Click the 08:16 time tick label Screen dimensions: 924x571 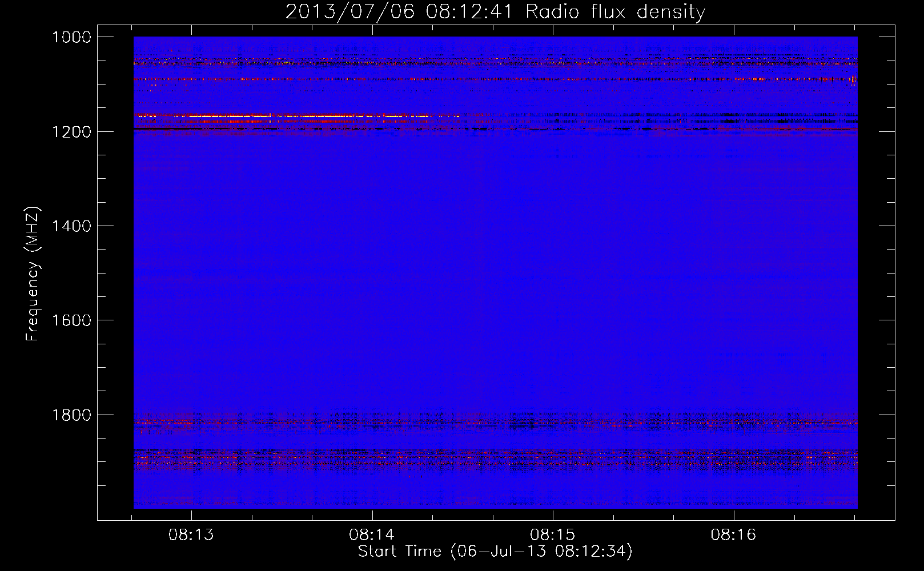733,534
